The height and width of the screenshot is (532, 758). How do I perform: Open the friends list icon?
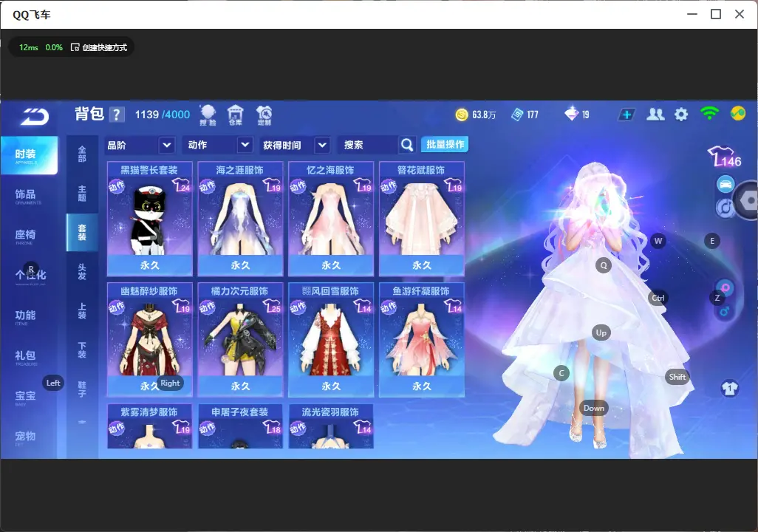pos(655,115)
